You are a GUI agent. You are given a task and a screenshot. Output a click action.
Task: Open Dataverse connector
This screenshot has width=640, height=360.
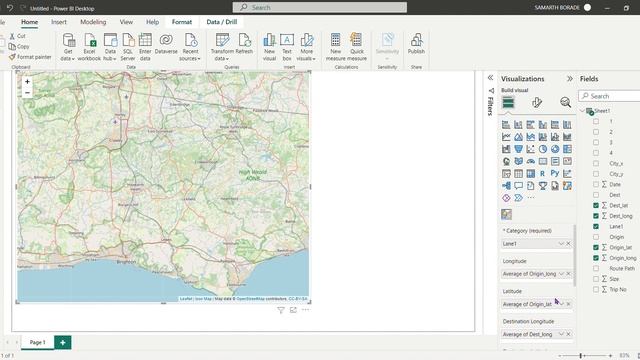click(x=166, y=44)
